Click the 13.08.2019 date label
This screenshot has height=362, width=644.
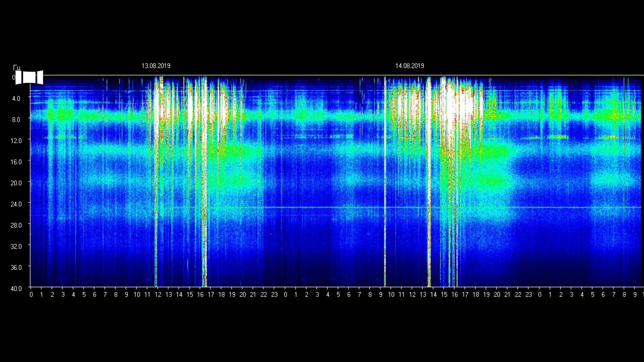point(156,66)
